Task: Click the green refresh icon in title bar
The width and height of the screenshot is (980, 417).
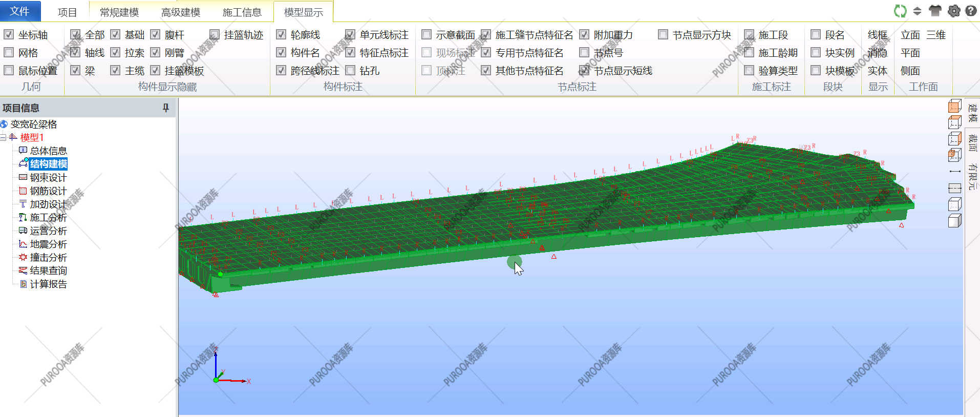Action: (x=900, y=11)
